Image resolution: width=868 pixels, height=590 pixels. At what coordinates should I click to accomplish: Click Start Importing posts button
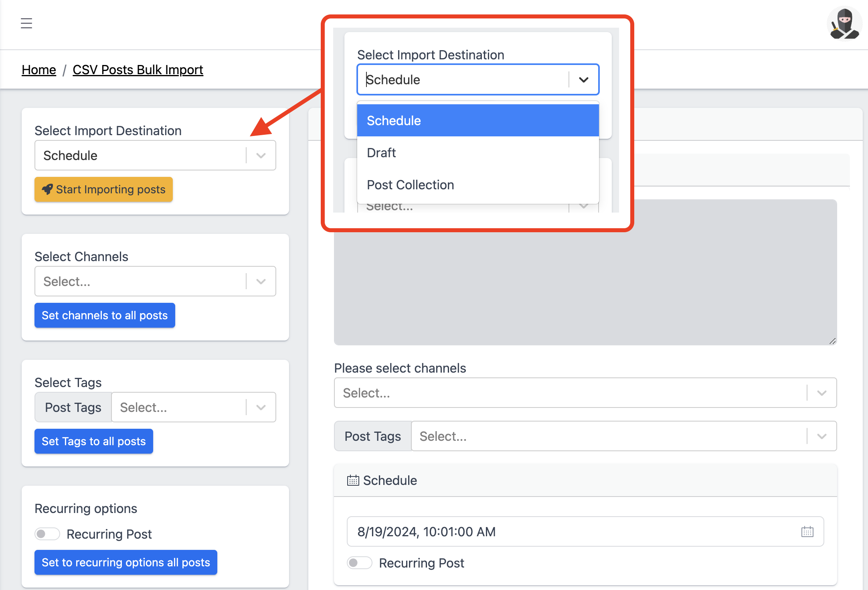point(103,189)
